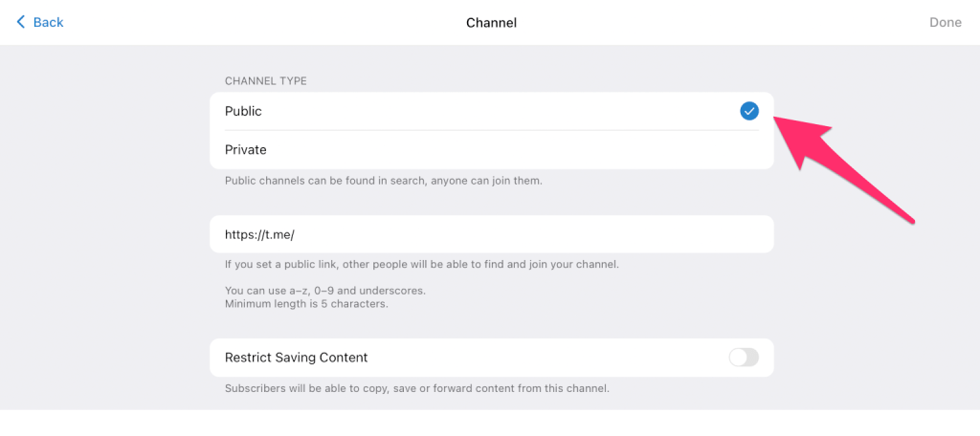Select the Public channel type option
980x436 pixels.
pos(243,111)
